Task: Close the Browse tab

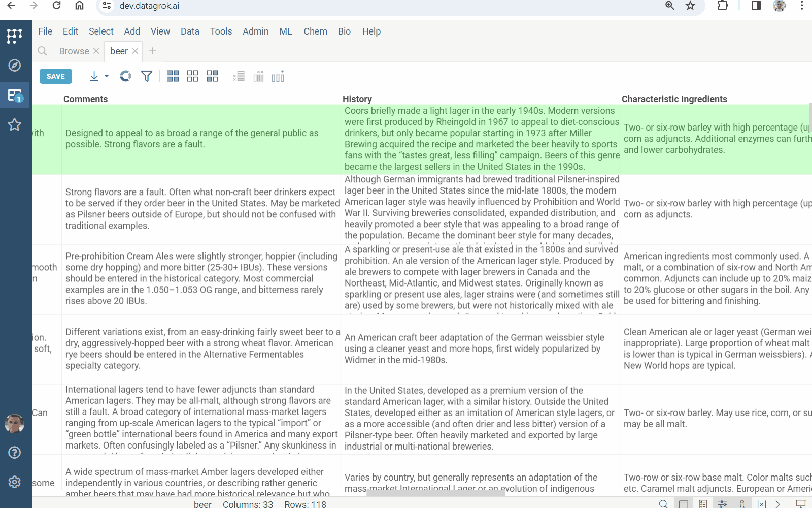Action: click(x=96, y=51)
